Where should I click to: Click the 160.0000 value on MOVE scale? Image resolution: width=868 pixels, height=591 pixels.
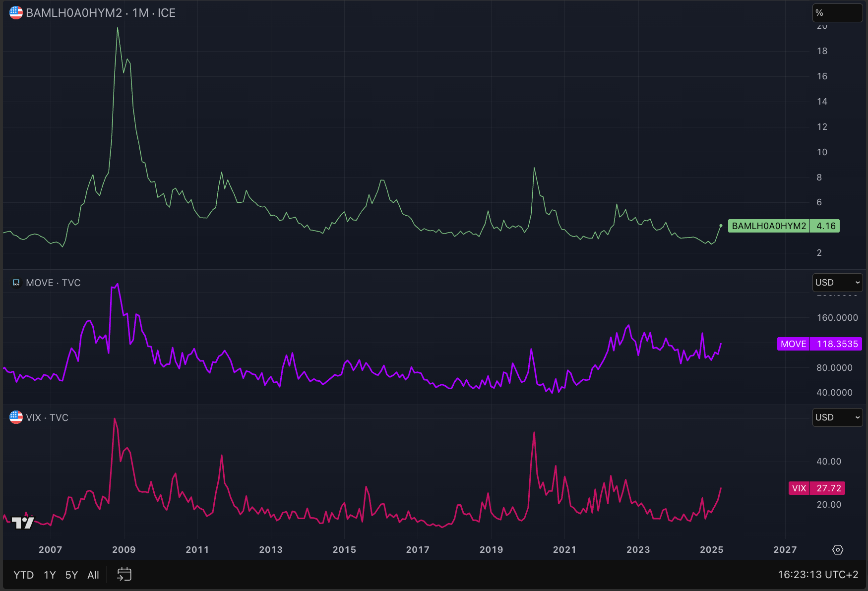click(x=837, y=317)
